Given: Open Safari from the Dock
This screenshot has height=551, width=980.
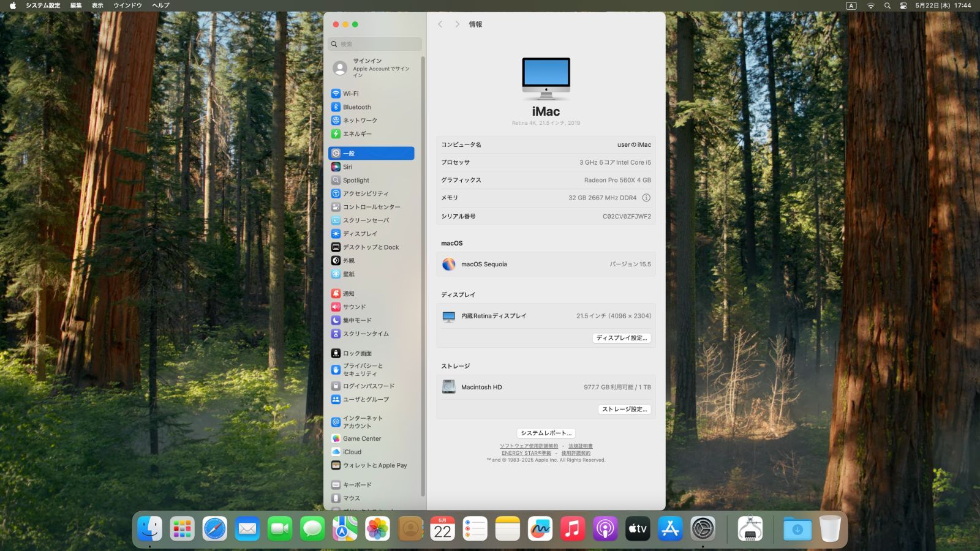Looking at the screenshot, I should (x=215, y=529).
